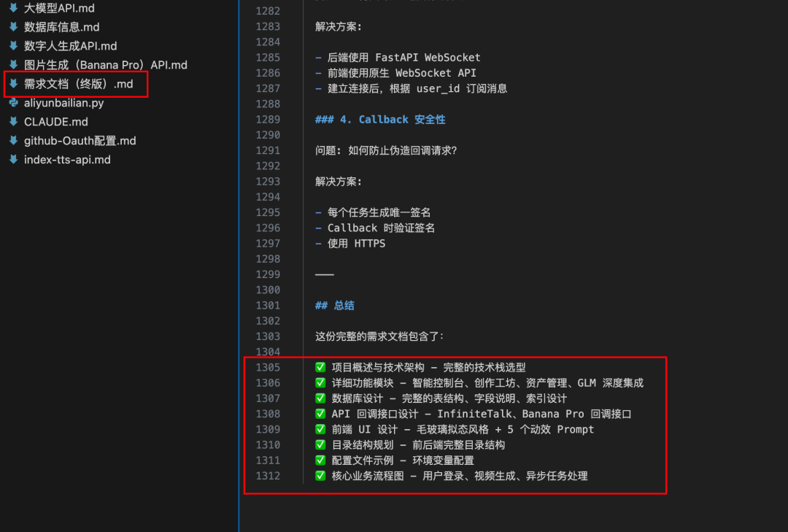The image size is (788, 532).
Task: Click the markdown icon beside index-tts-api.md
Action: coord(14,159)
